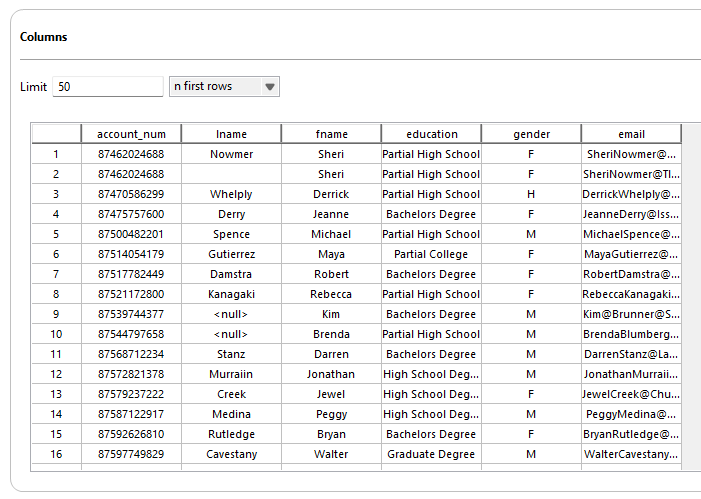This screenshot has width=701, height=499.
Task: Select the Partial College education cell
Action: point(431,254)
